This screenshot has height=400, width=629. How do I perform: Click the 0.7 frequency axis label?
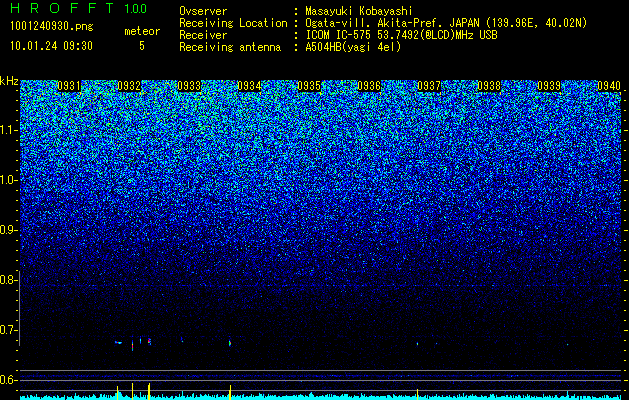[7, 330]
